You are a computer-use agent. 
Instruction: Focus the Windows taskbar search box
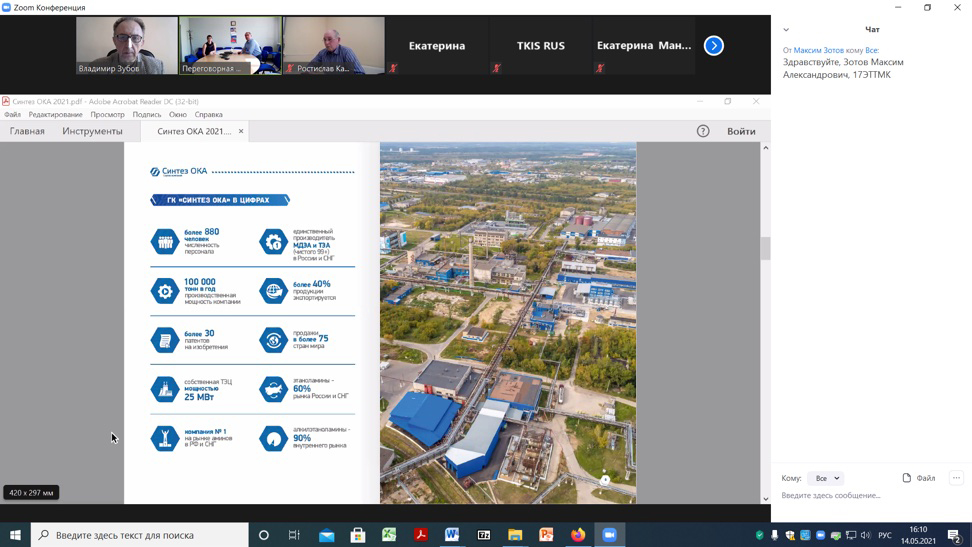[x=139, y=535]
